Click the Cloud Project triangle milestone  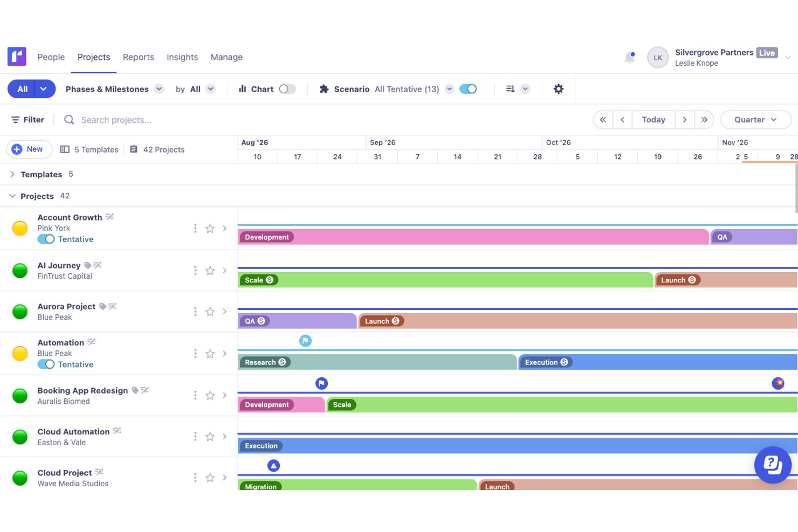point(274,466)
